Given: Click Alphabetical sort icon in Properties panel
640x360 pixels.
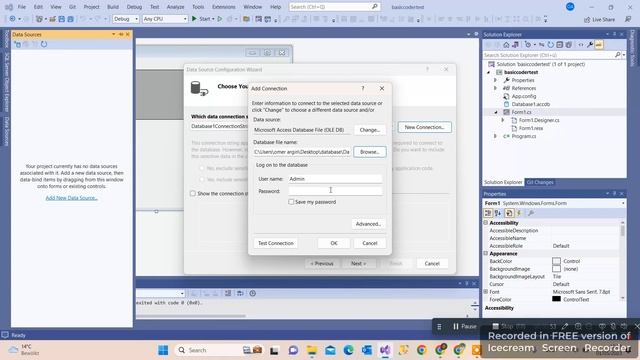Looking at the screenshot, I should [498, 213].
